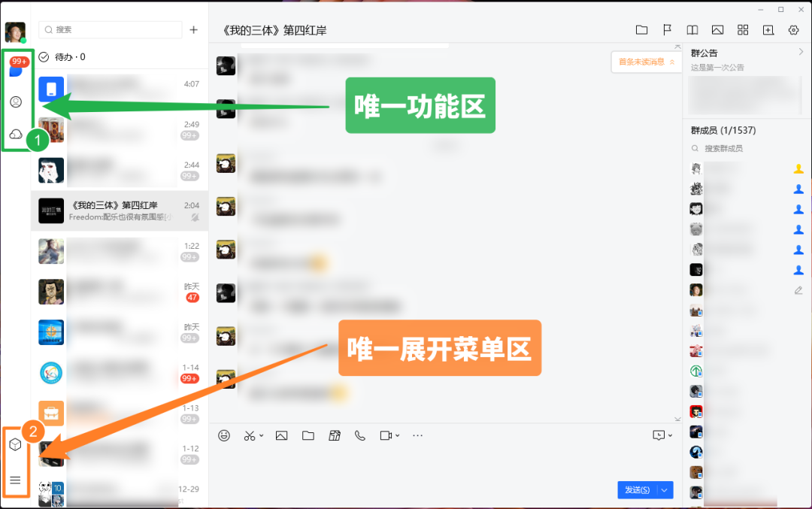Select the screenshot scissors tool
Image resolution: width=812 pixels, height=509 pixels.
[250, 435]
